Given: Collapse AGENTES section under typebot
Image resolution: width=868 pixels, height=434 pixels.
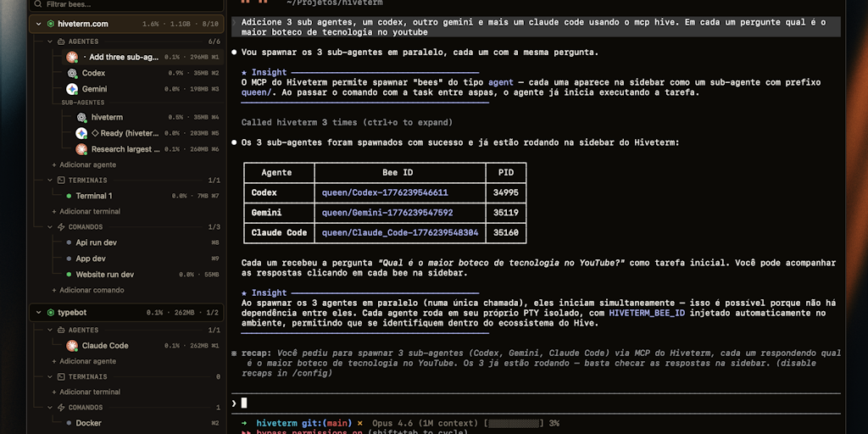Looking at the screenshot, I should [50, 330].
